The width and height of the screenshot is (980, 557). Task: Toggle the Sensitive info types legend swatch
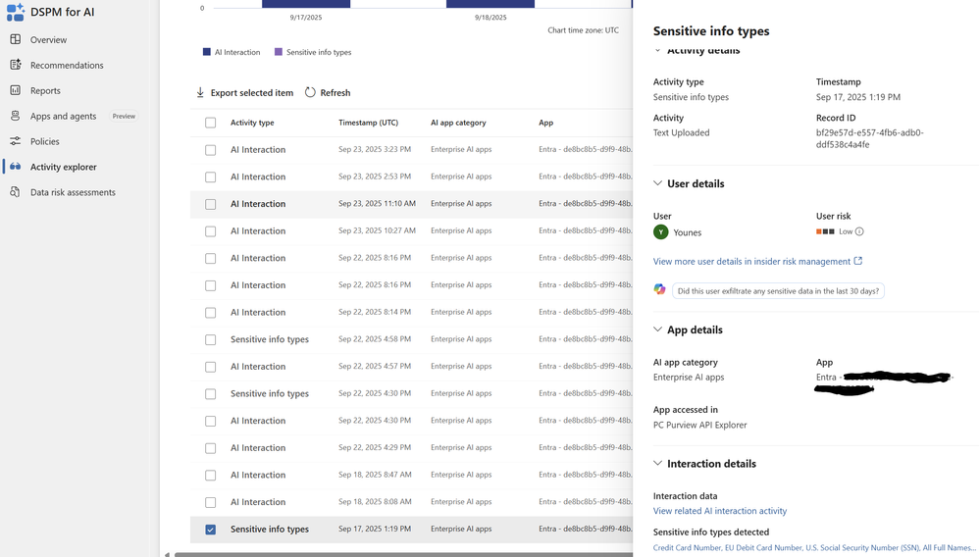pyautogui.click(x=279, y=52)
